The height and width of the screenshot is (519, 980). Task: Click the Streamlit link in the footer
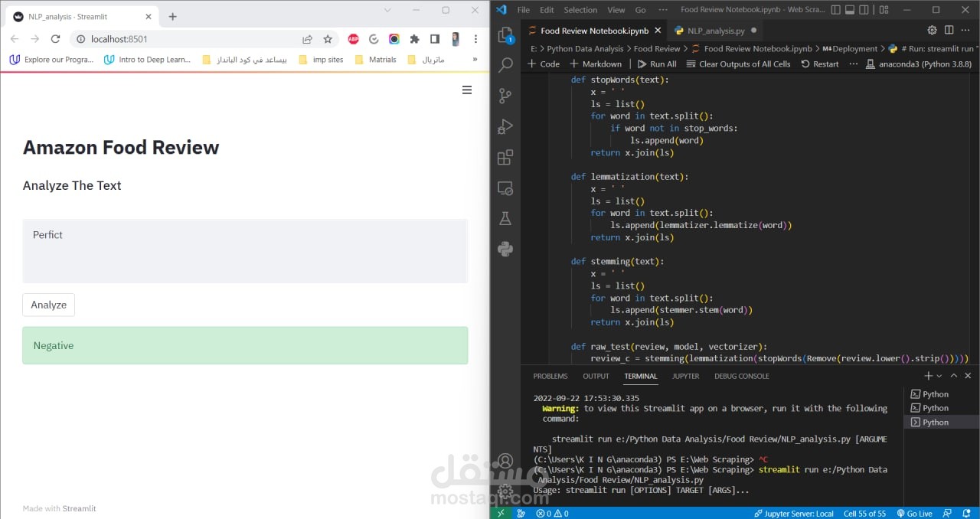79,508
